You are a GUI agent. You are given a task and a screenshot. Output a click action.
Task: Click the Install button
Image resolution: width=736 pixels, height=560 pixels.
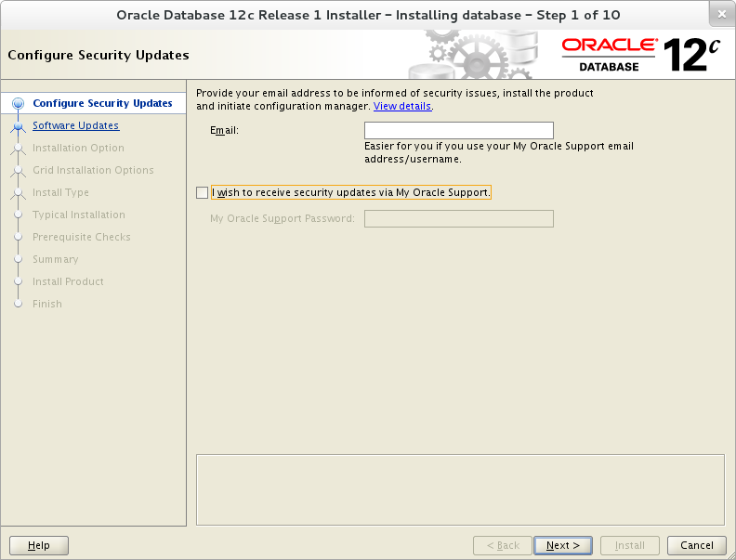tap(630, 545)
